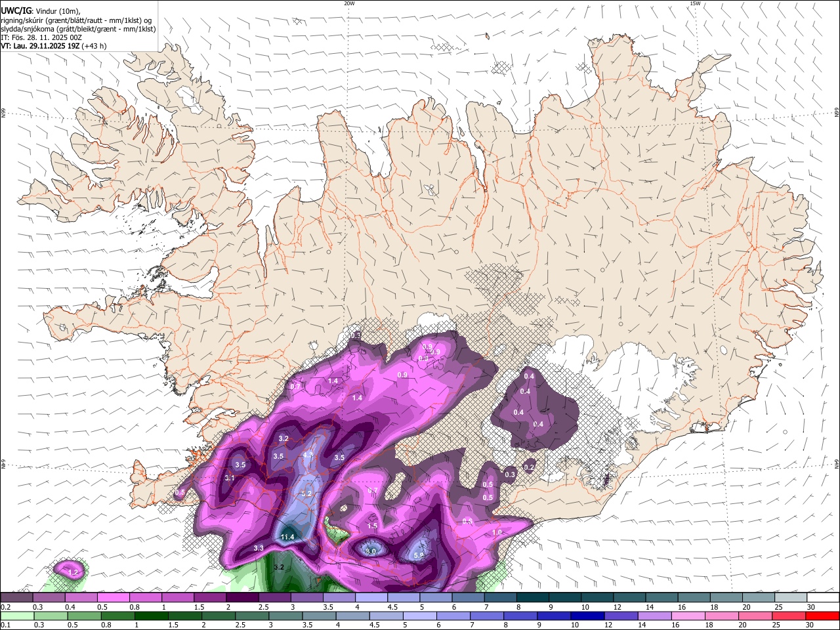The height and width of the screenshot is (630, 840).
Task: Pick the navy blue 10 swatch in bottom legend
Action: point(588,616)
